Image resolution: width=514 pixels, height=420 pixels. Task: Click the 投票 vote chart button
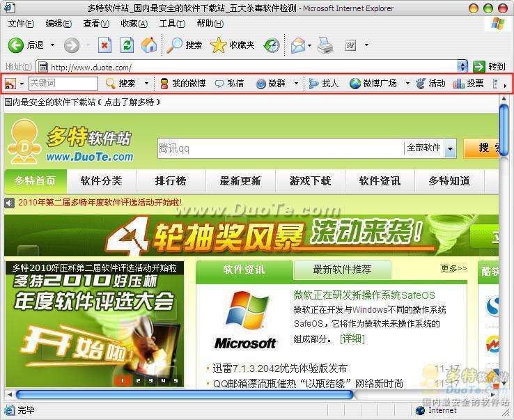pos(469,84)
